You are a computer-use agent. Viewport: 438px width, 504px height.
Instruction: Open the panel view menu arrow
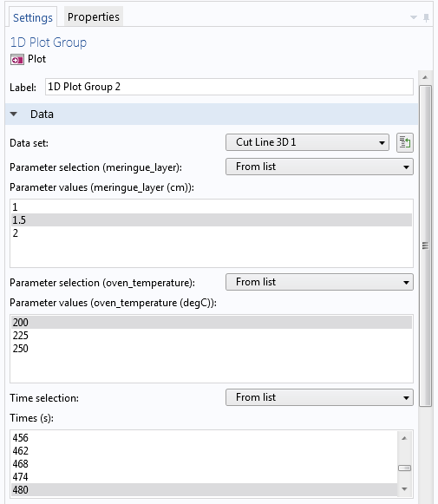point(414,17)
